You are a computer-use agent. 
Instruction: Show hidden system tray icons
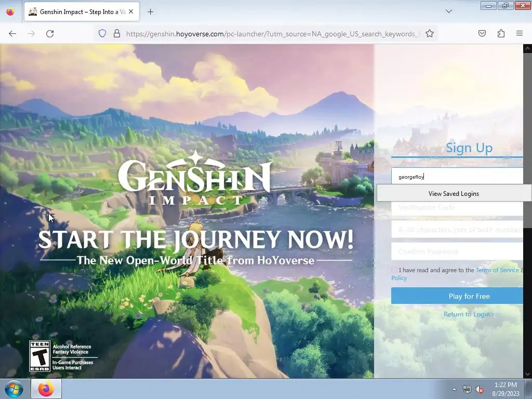[454, 389]
